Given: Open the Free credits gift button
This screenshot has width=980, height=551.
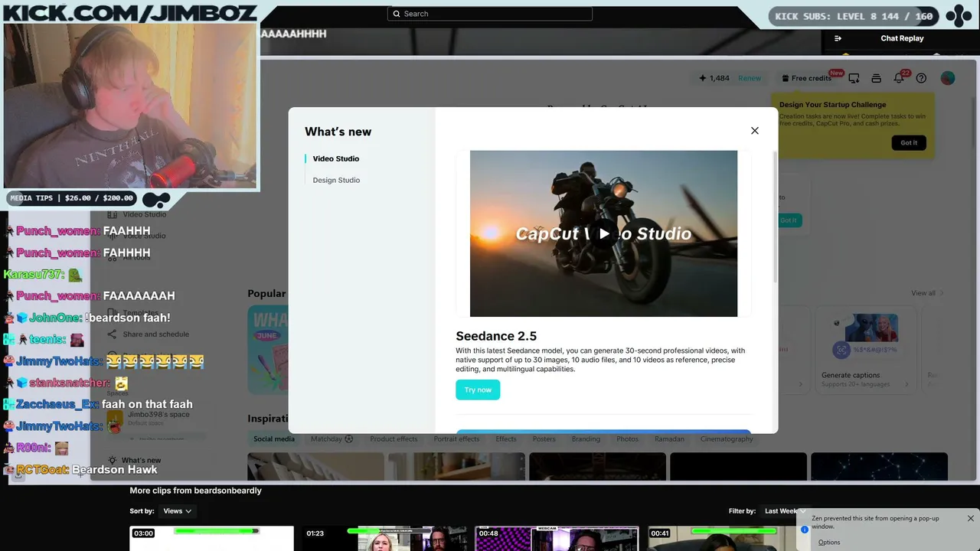Looking at the screenshot, I should [x=806, y=78].
